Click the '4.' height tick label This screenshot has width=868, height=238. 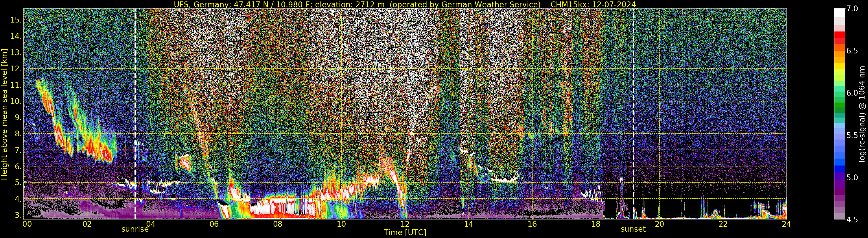coord(18,199)
